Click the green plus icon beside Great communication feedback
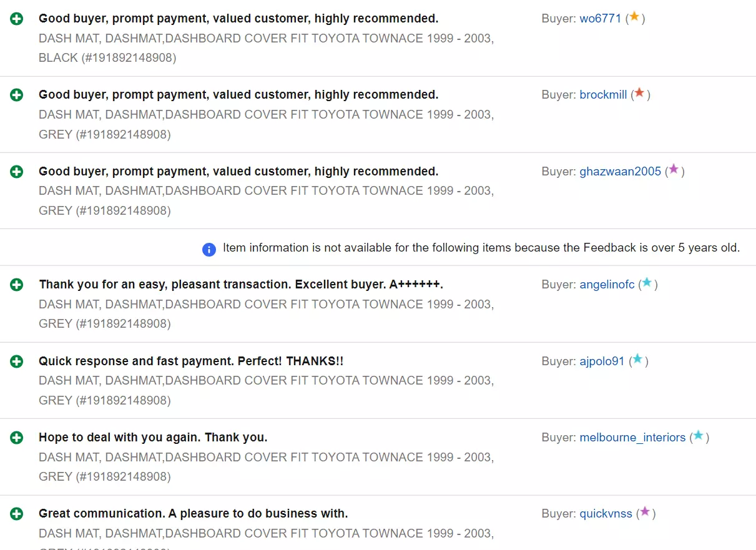The image size is (756, 550). 17,514
